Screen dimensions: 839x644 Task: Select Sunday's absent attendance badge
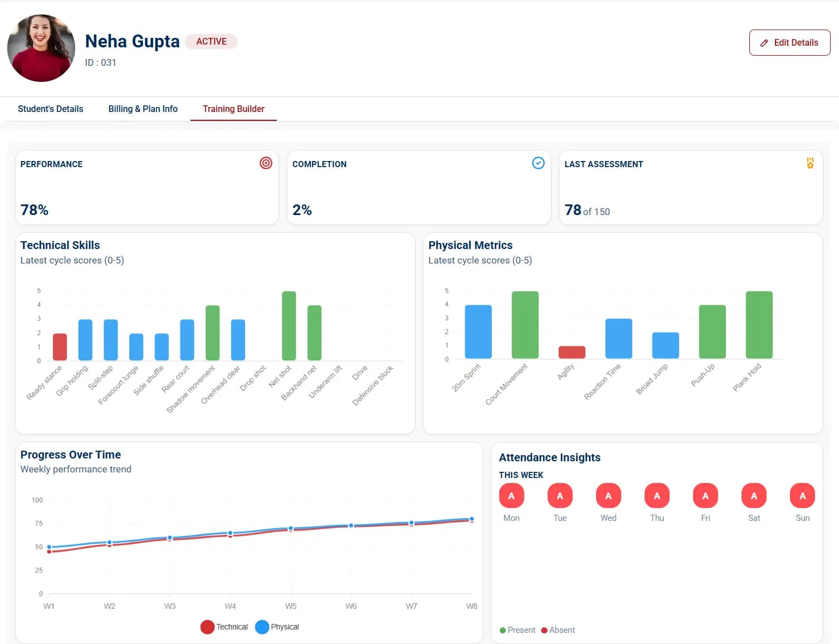point(802,495)
